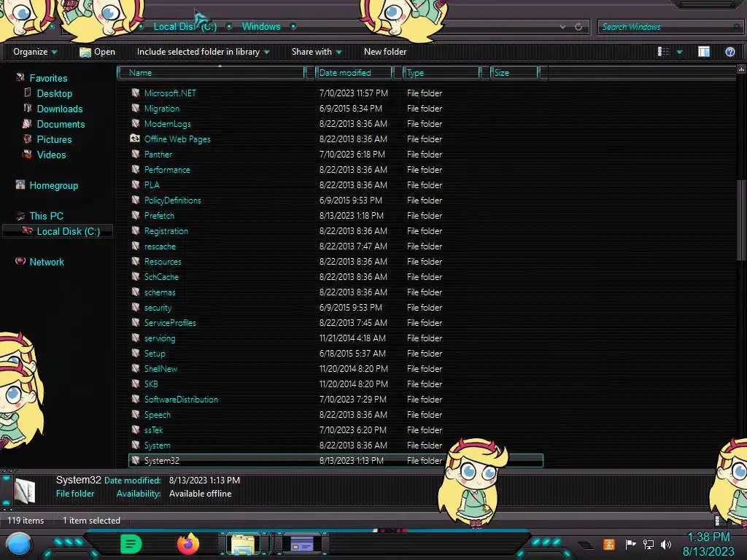Open Videos in navigation pane
The height and width of the screenshot is (560, 747).
(x=52, y=155)
